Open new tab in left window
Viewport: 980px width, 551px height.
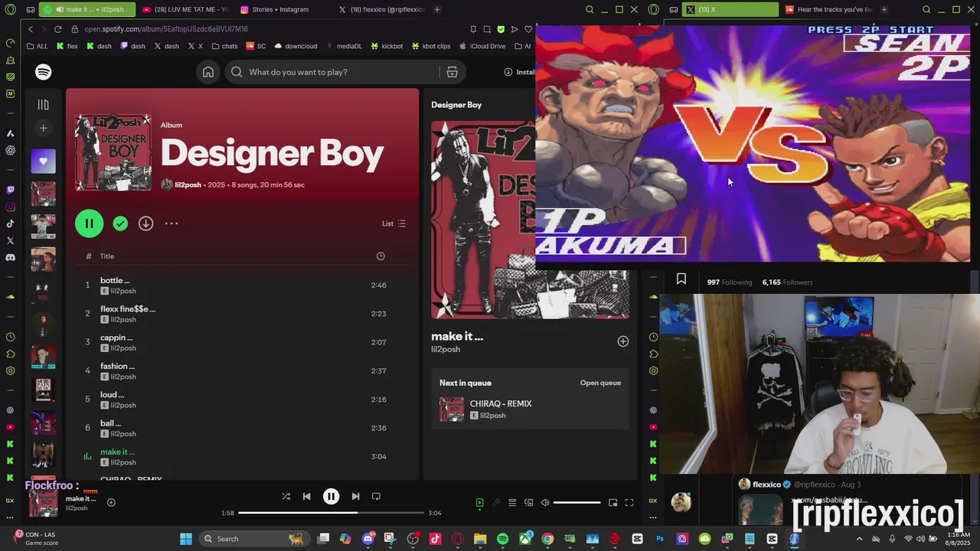(x=437, y=9)
